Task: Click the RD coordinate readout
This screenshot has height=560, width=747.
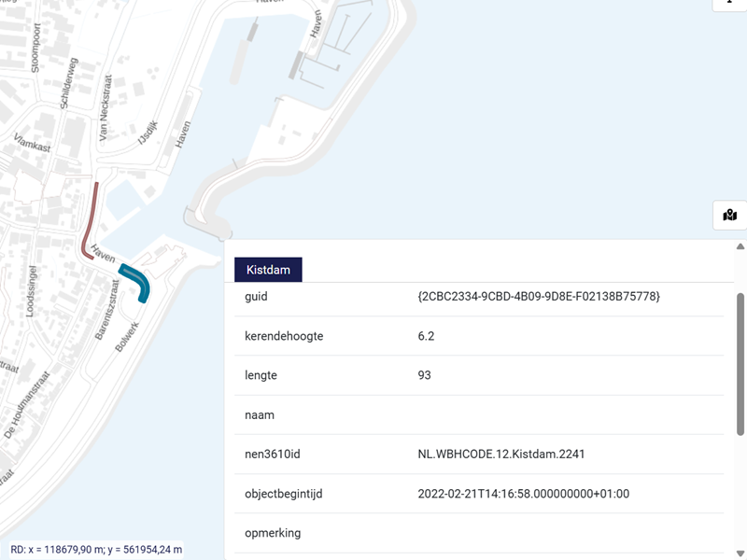Action: [96, 550]
